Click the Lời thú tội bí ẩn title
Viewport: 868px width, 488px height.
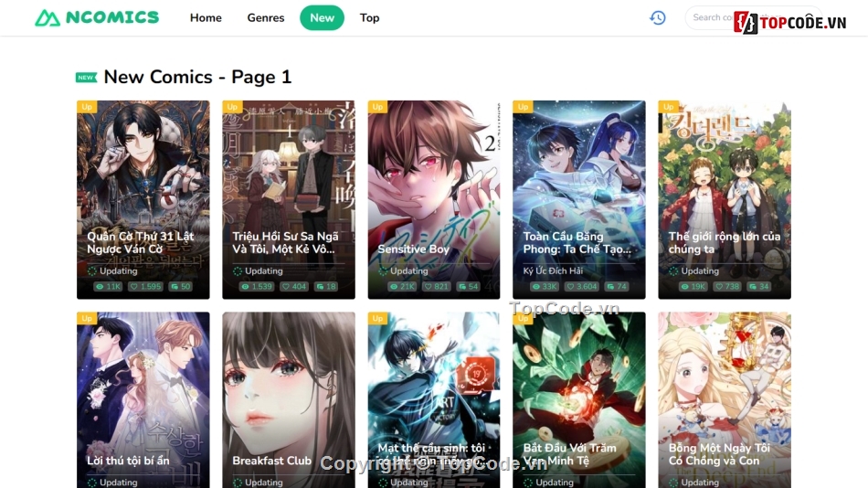[128, 461]
